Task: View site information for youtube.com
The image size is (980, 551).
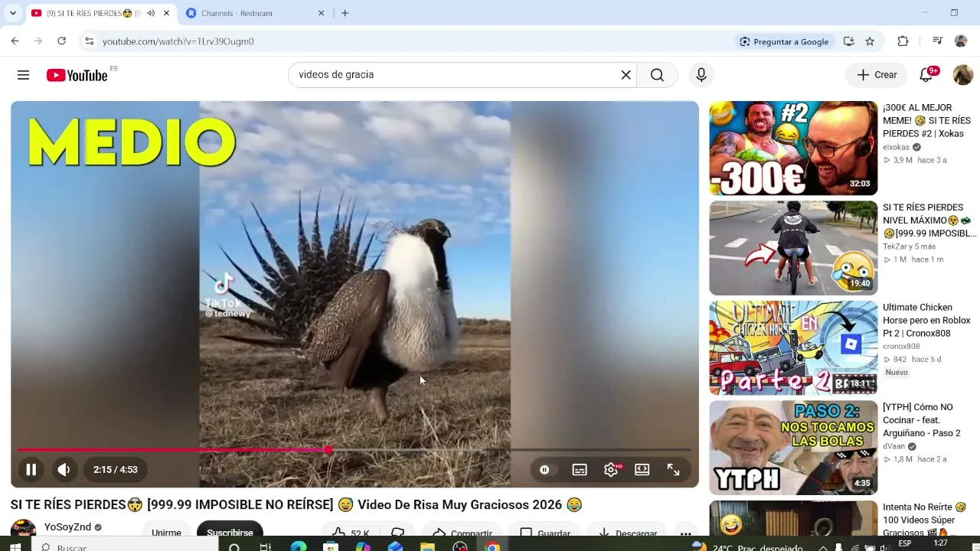Action: point(90,41)
